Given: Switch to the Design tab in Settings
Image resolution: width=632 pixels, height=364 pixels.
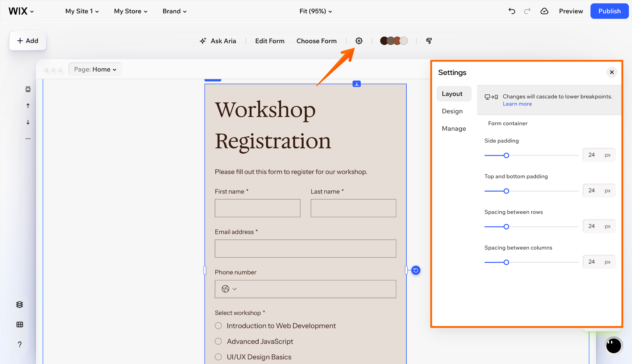Looking at the screenshot, I should [x=452, y=111].
